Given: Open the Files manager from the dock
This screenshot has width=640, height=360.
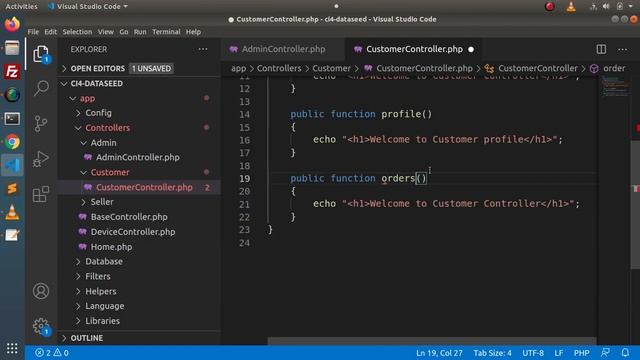Looking at the screenshot, I should 12,48.
